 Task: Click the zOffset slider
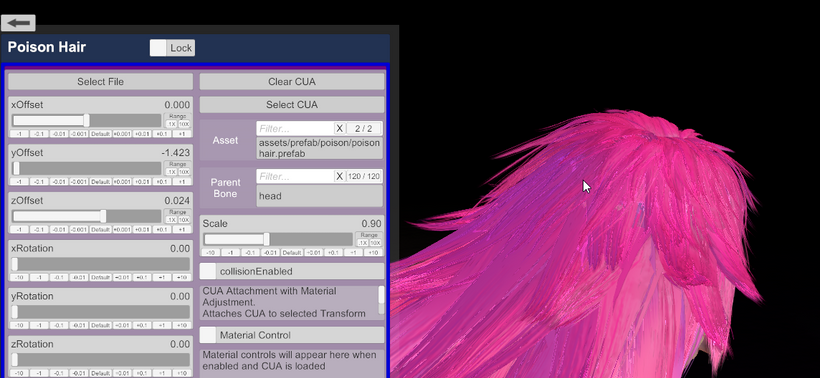click(87, 216)
